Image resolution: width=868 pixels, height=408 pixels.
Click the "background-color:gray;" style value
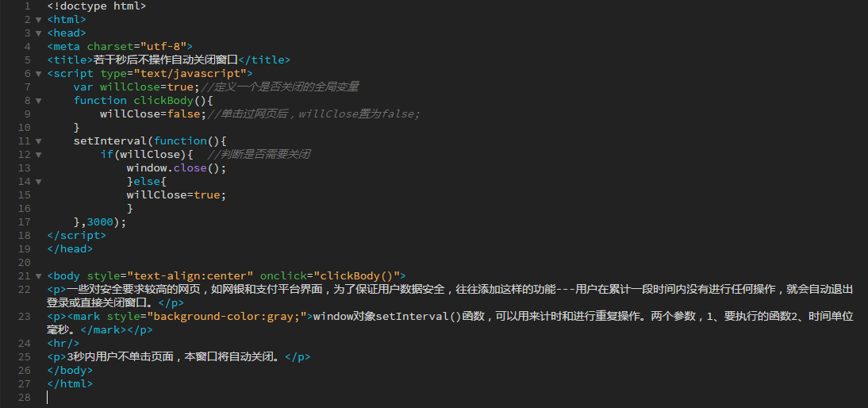[x=225, y=316]
